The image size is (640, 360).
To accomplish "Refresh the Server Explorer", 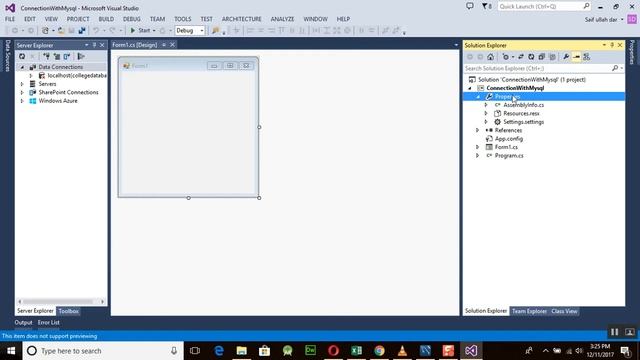I will [22, 56].
